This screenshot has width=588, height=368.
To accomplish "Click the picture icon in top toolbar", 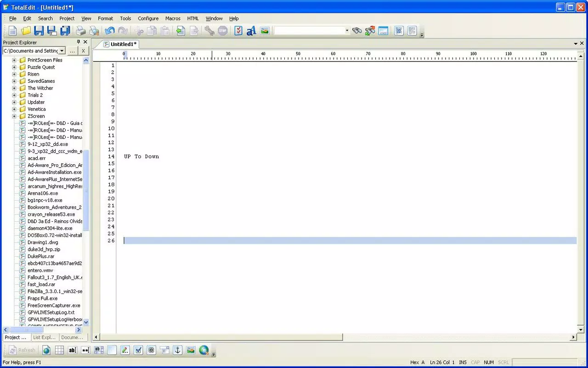I will tap(265, 31).
